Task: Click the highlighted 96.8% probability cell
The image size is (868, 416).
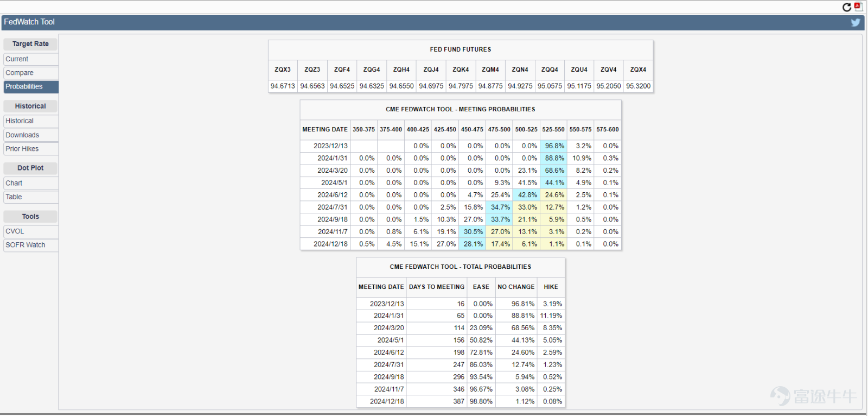Action: (x=553, y=146)
